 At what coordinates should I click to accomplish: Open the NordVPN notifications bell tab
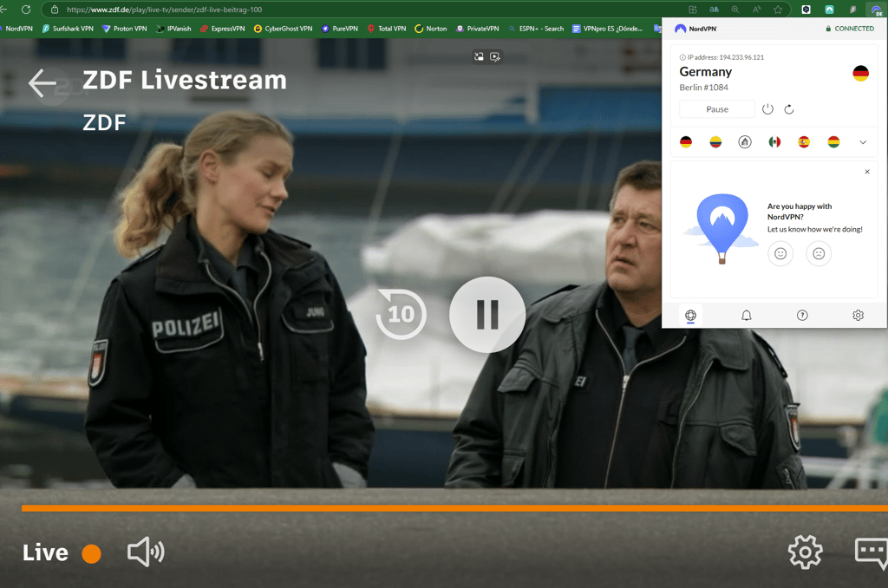coord(747,316)
